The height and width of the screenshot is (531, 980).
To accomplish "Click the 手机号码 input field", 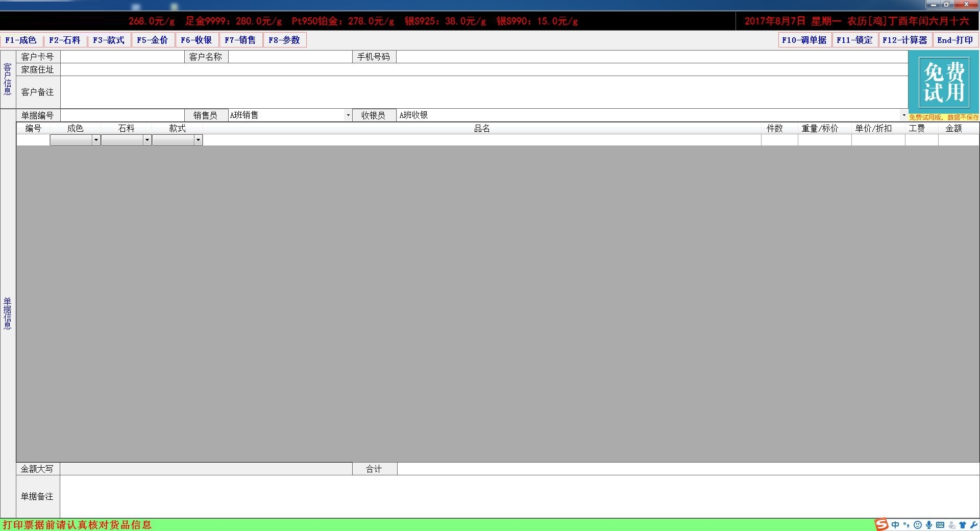I will [652, 57].
